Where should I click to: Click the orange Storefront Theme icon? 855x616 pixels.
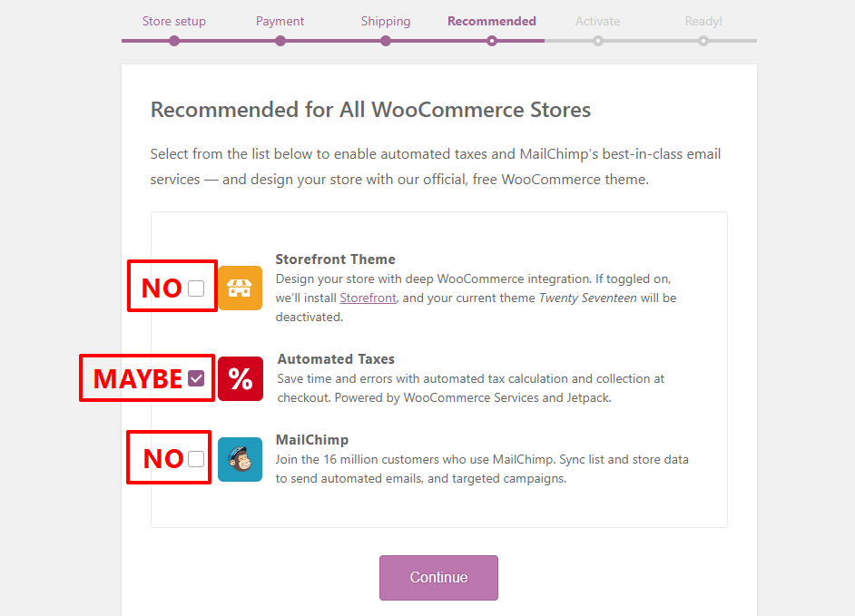(240, 288)
